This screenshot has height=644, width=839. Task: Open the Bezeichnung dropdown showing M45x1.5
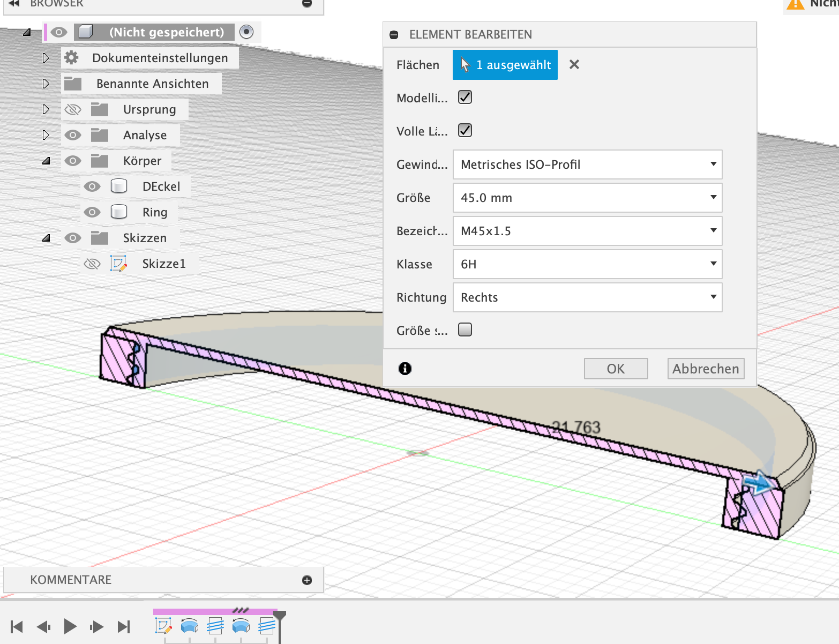point(587,231)
